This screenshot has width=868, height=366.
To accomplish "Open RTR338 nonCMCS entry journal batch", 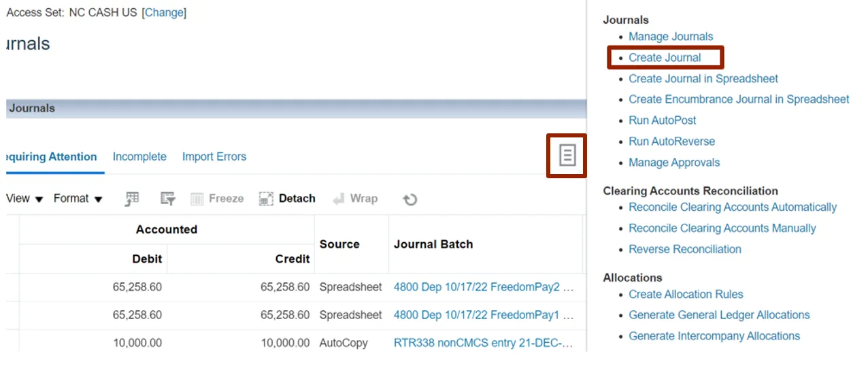I will [482, 343].
